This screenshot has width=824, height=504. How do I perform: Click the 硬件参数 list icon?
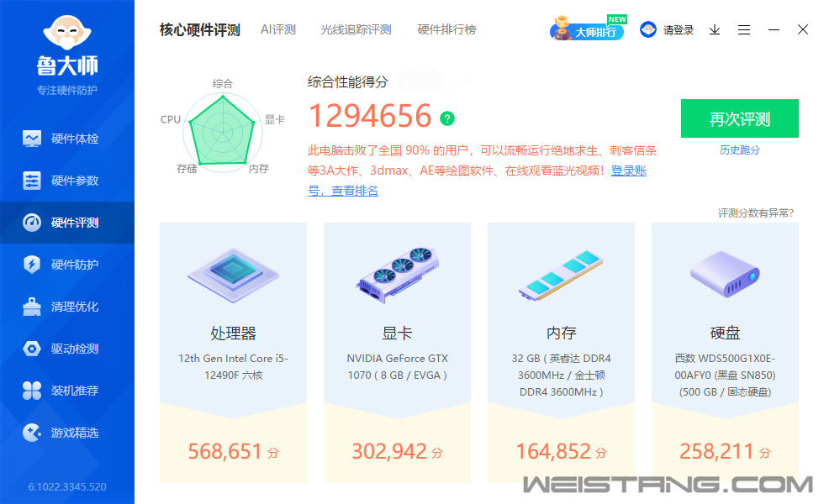coord(32,181)
